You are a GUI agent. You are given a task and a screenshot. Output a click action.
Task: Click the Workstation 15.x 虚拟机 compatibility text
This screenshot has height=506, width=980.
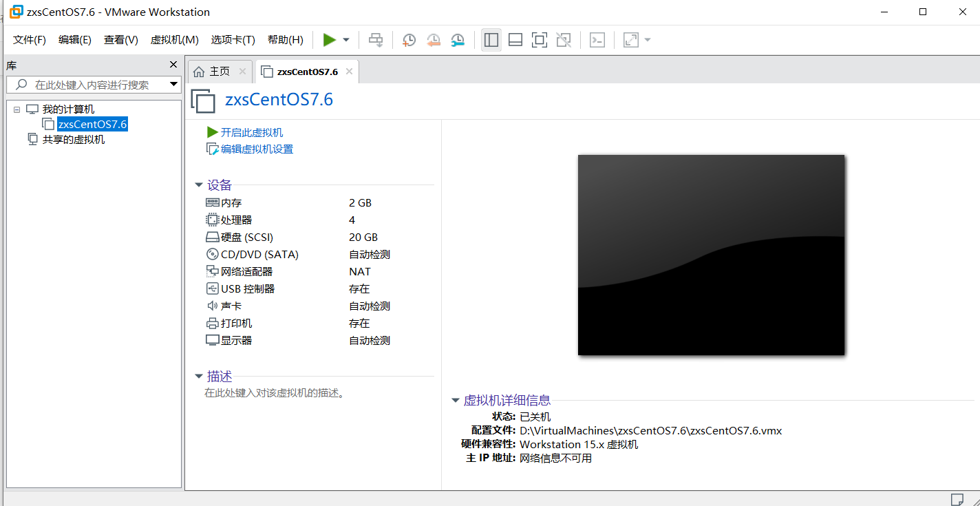tap(579, 444)
